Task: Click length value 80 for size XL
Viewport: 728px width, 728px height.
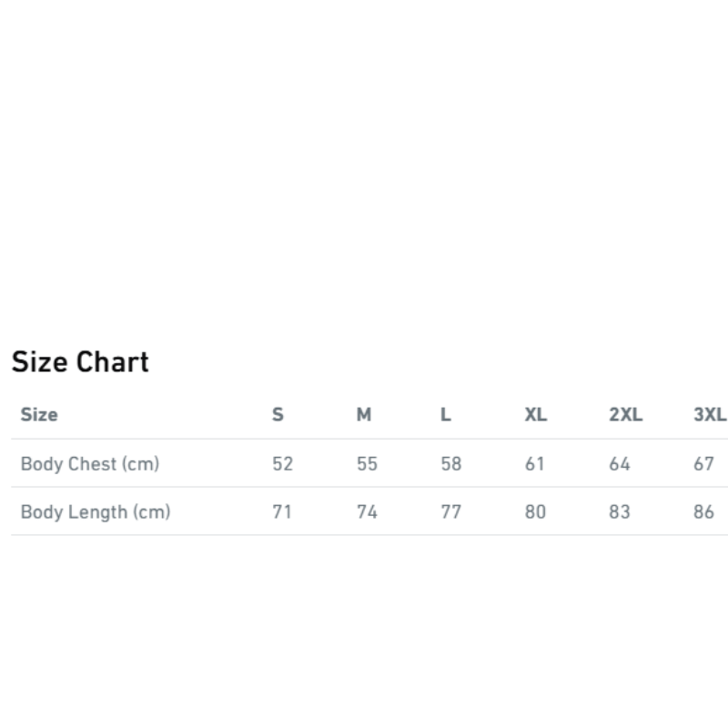Action: (x=535, y=511)
